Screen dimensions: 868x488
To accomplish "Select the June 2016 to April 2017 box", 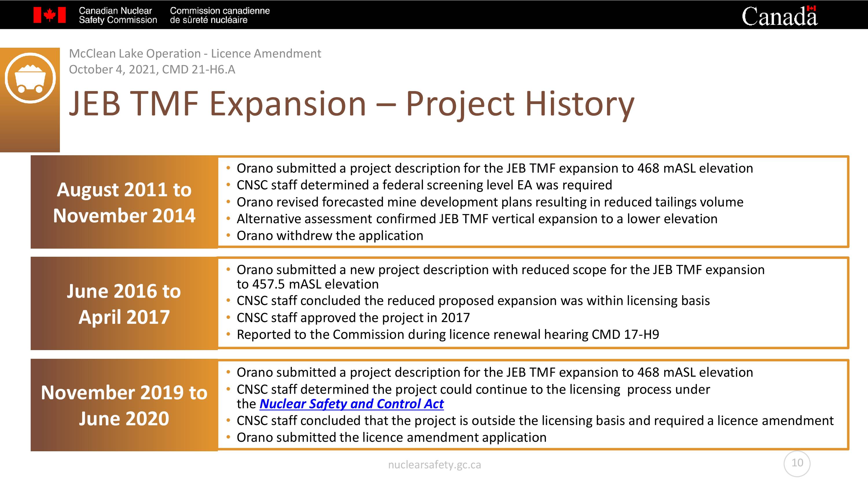I will point(124,304).
